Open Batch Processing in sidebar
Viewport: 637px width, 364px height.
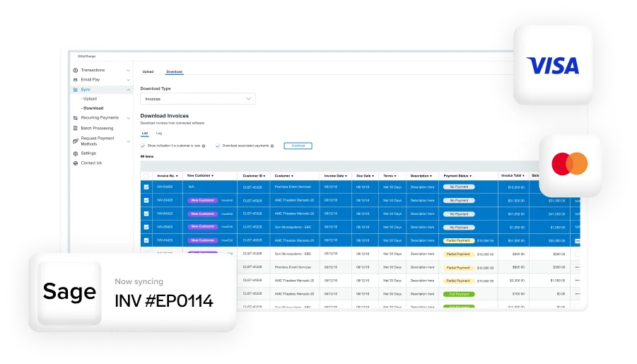tap(97, 129)
